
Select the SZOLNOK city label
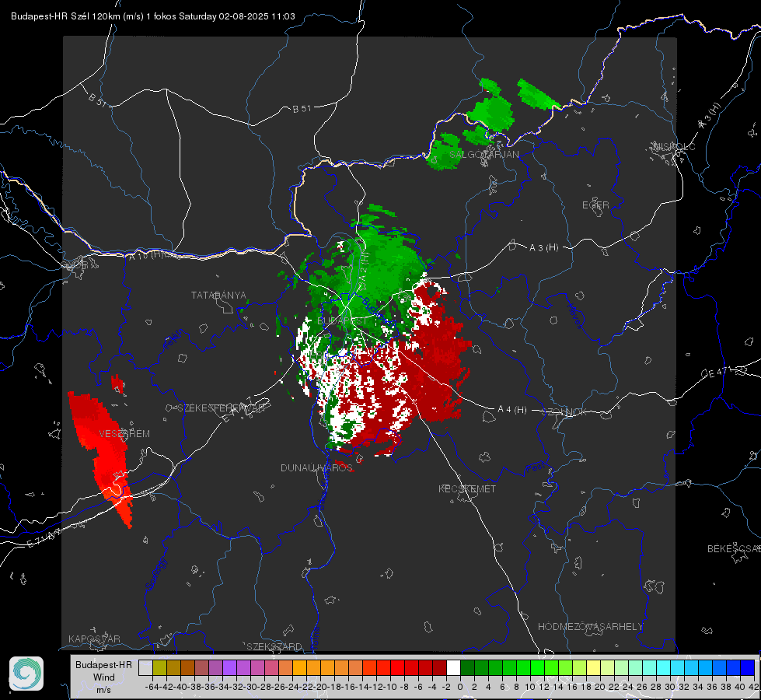click(x=564, y=412)
